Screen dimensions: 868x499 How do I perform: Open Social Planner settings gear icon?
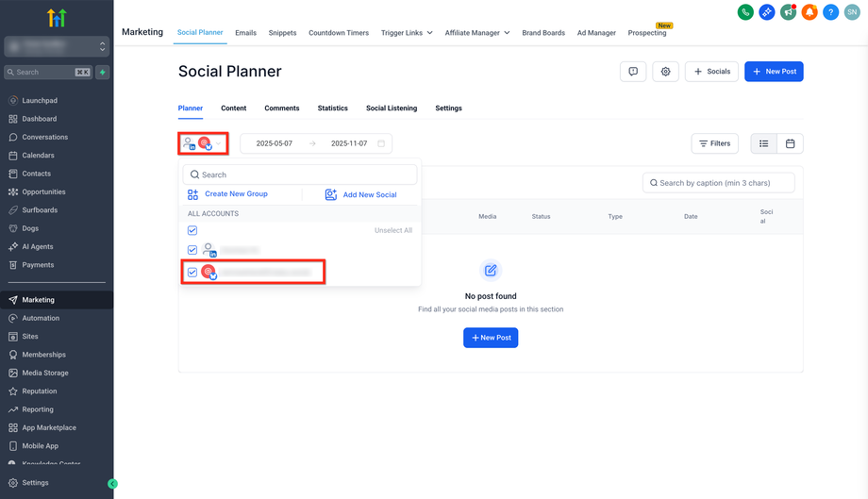(x=666, y=72)
